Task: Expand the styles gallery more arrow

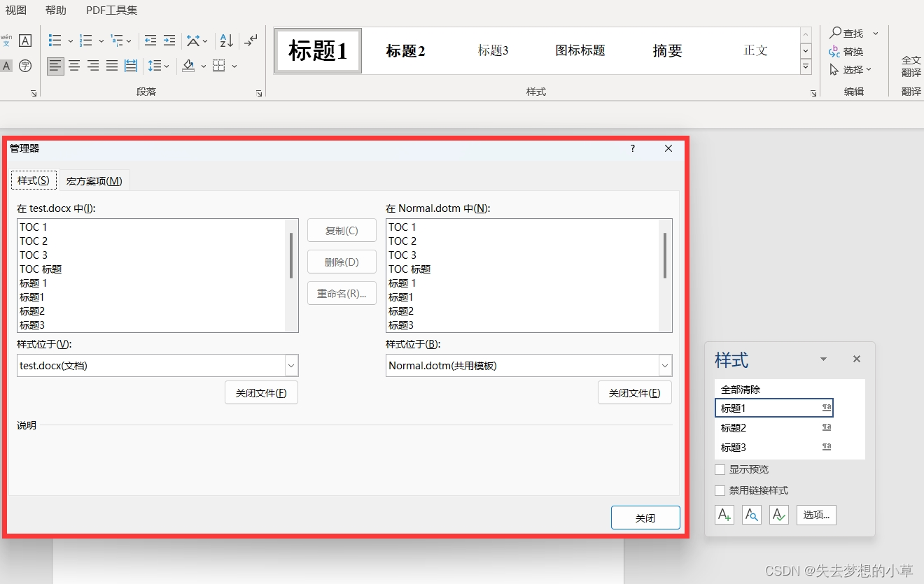Action: pyautogui.click(x=806, y=67)
